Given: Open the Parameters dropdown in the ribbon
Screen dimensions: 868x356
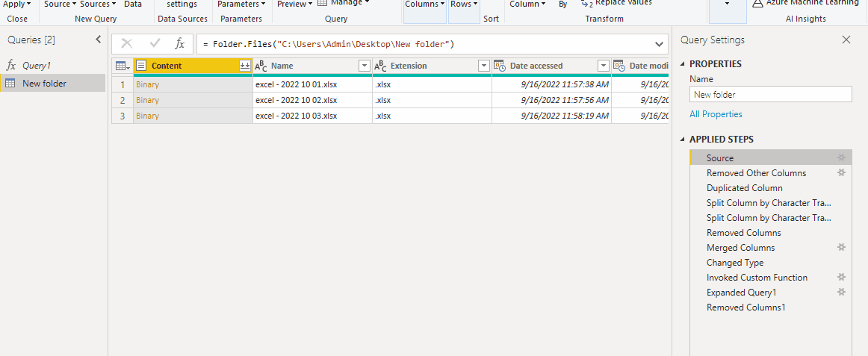Looking at the screenshot, I should [241, 4].
